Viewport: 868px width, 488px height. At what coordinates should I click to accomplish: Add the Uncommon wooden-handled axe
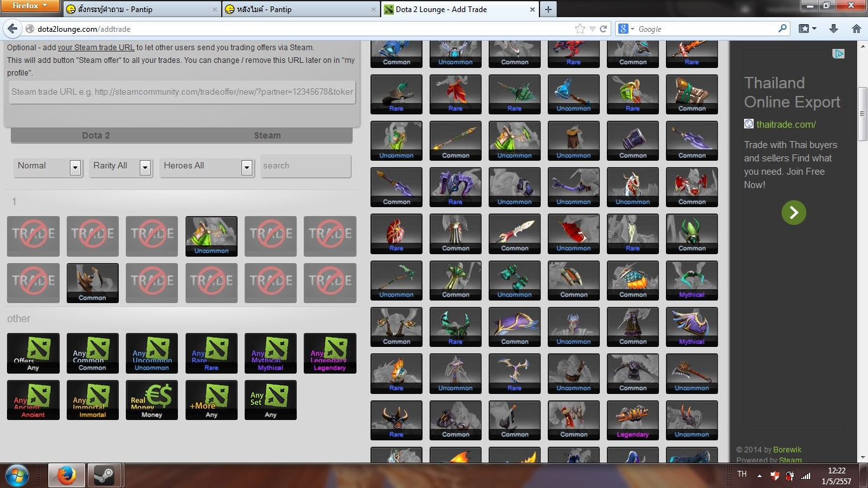[x=692, y=374]
